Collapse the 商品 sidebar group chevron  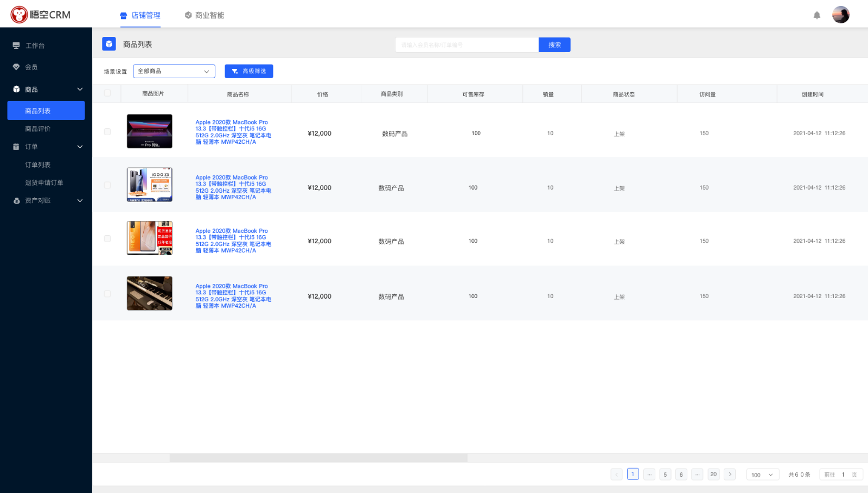(x=80, y=90)
